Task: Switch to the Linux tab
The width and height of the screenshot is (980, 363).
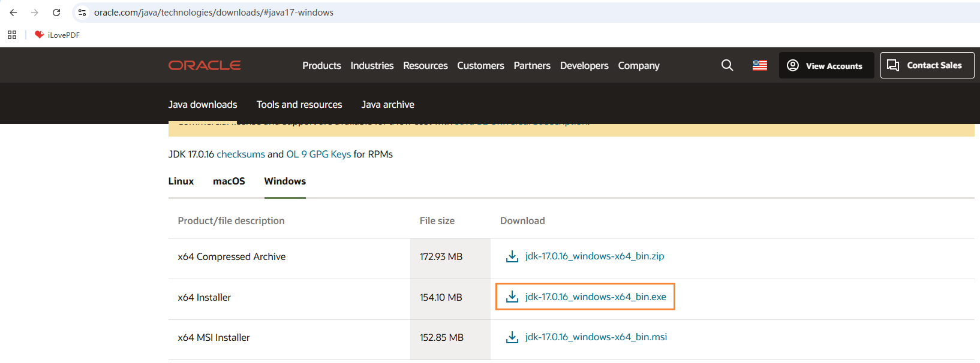Action: point(181,181)
